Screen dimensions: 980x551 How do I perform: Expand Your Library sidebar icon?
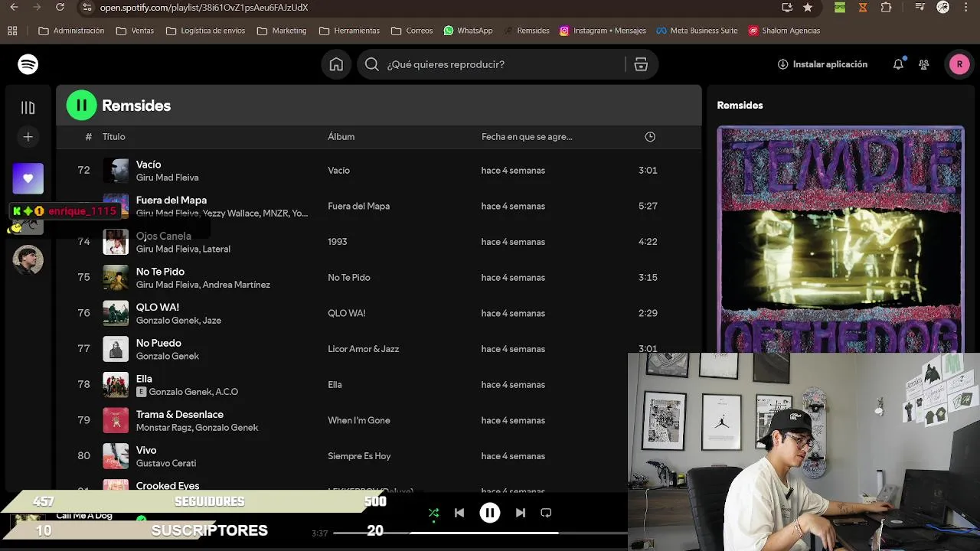28,108
